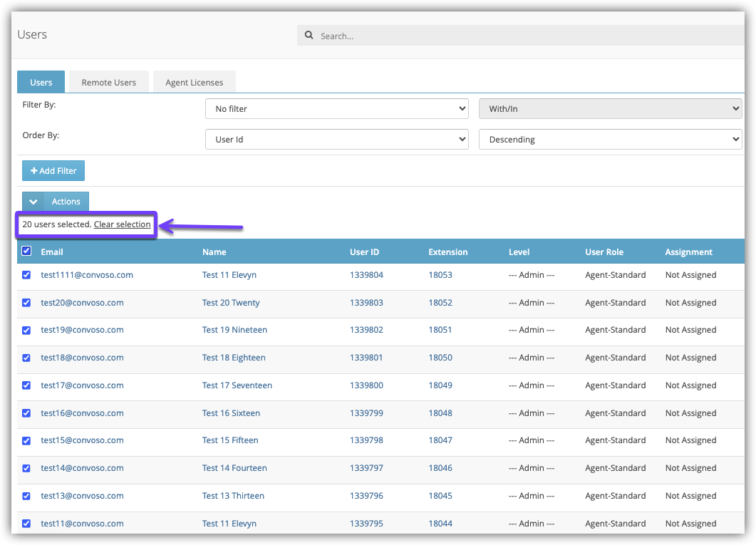Open extension 18053 link
The height and width of the screenshot is (545, 756).
(440, 275)
